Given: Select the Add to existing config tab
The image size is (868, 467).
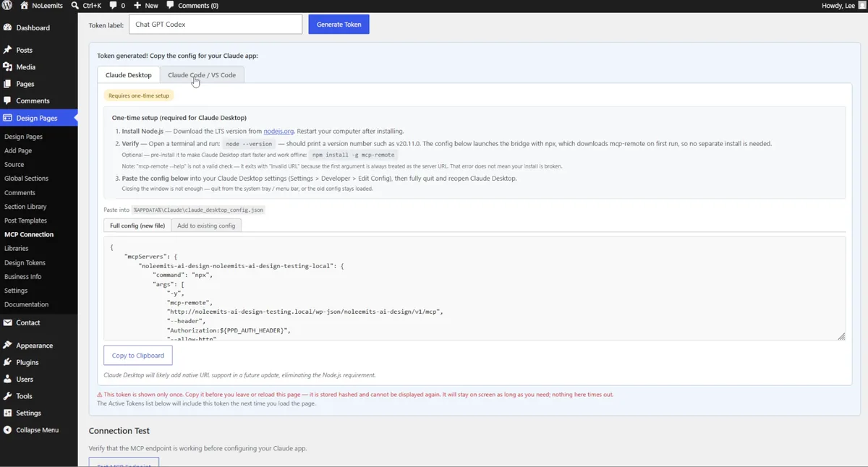Looking at the screenshot, I should (206, 226).
